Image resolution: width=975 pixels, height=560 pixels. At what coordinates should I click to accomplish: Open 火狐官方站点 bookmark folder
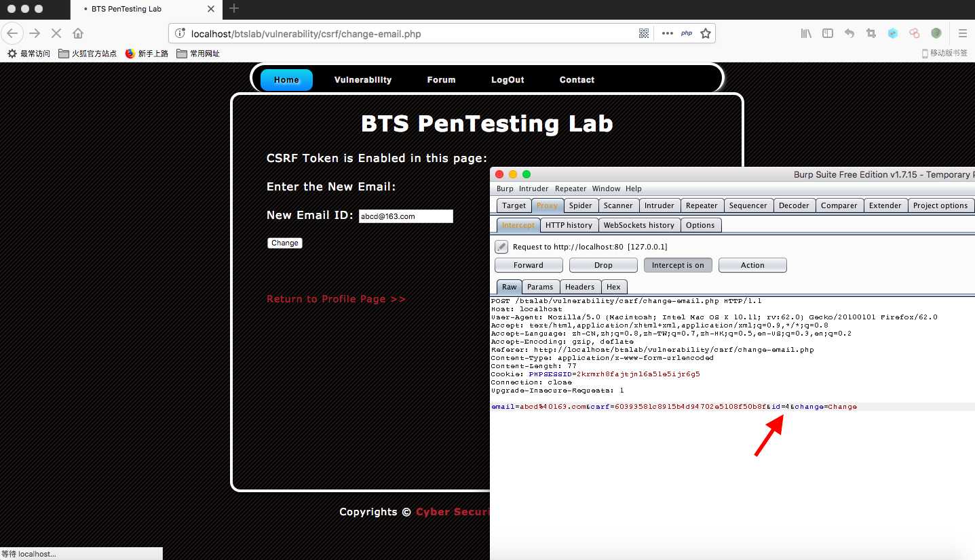tap(88, 54)
